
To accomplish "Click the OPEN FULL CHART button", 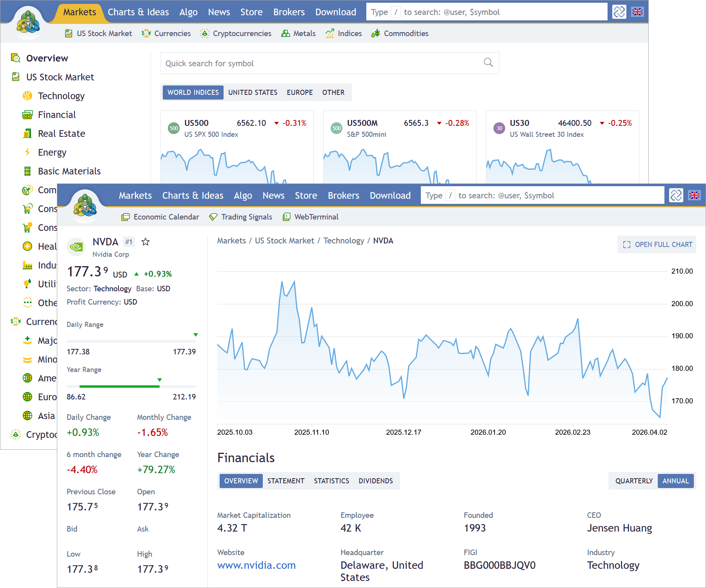I will [x=657, y=244].
